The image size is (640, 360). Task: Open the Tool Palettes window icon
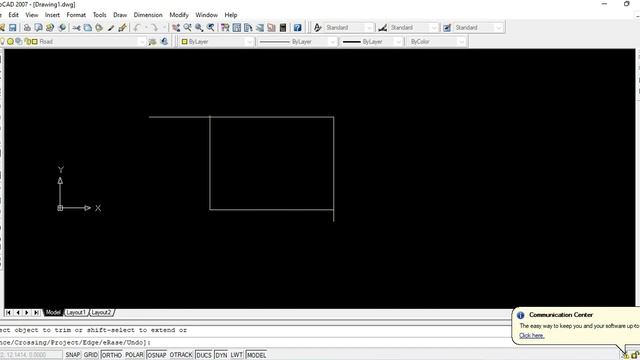coord(248,28)
